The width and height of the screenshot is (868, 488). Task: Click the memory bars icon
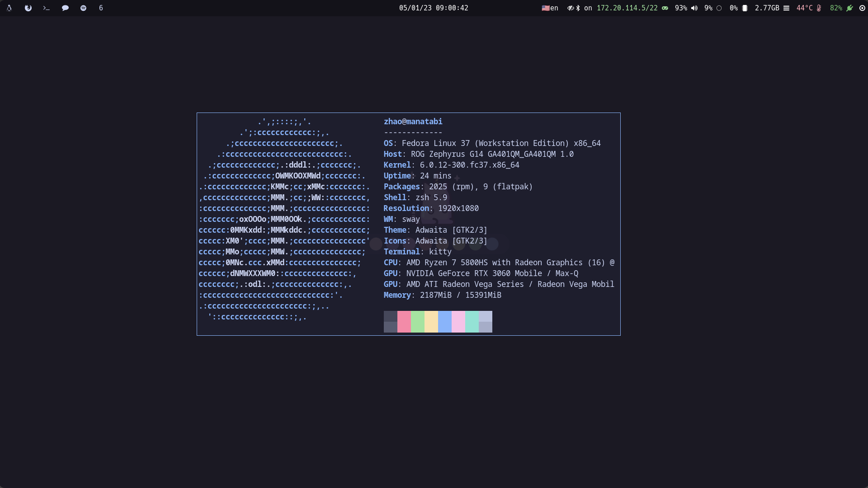click(786, 8)
